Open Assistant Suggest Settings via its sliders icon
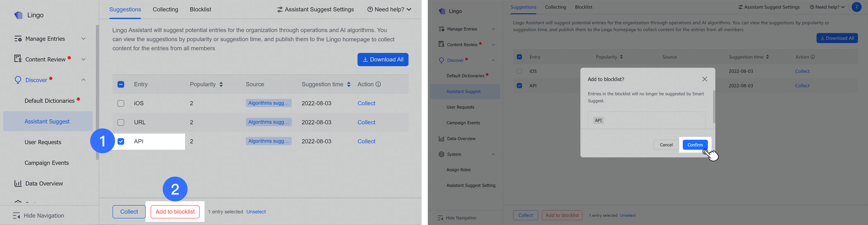 (280, 10)
